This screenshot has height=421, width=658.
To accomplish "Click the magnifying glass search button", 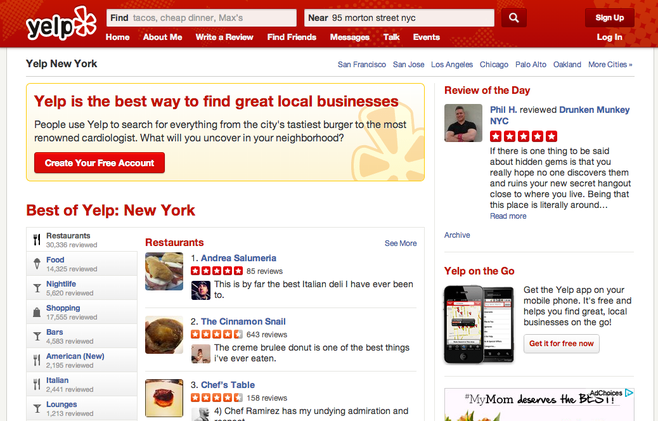I will click(514, 18).
